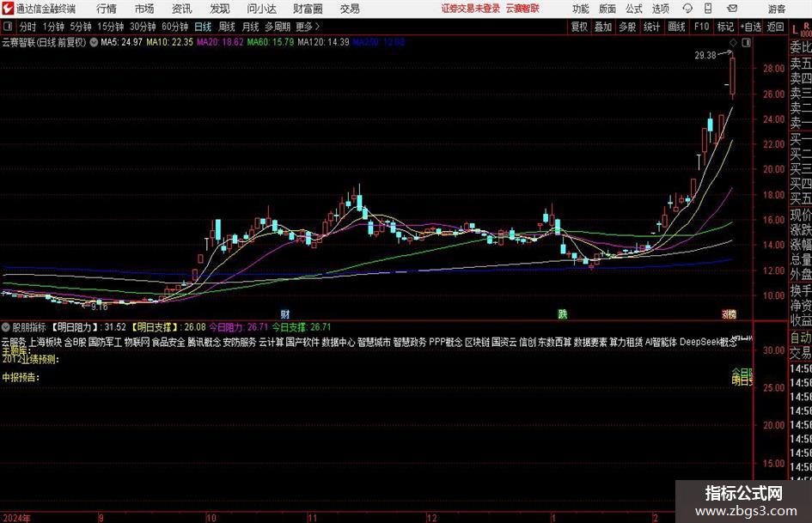812x523 pixels.
Task: Switch to 60分钟 chart period
Action: click(x=174, y=27)
